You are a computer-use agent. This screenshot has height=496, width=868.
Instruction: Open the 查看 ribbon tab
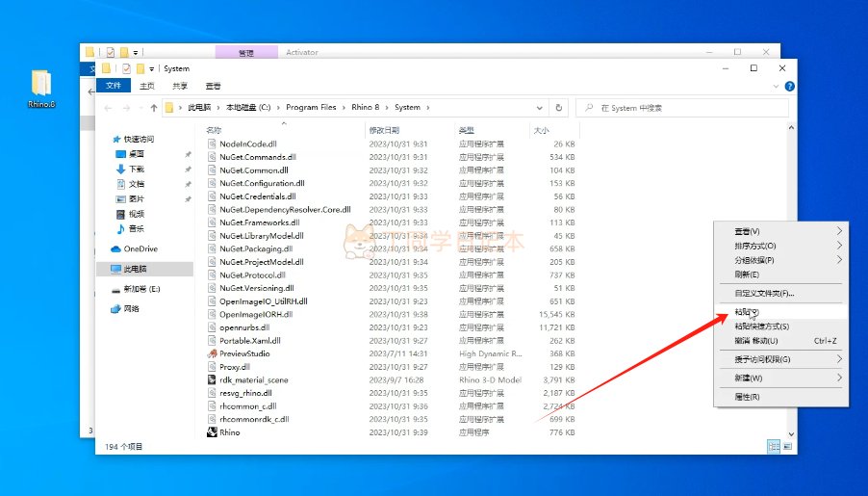click(213, 86)
